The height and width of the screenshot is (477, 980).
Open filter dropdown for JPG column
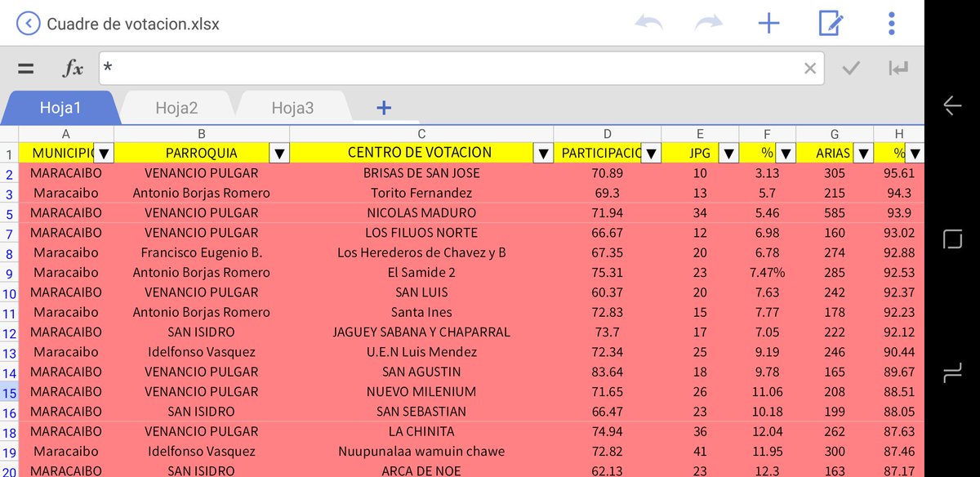click(729, 153)
